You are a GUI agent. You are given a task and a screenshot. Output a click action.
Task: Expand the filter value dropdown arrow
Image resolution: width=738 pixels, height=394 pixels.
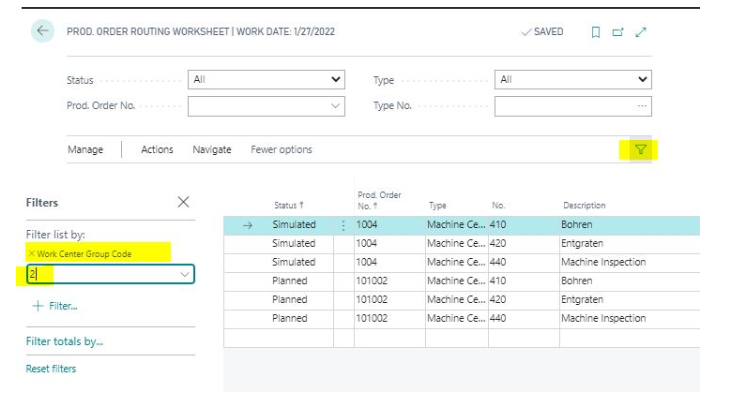[x=184, y=274]
